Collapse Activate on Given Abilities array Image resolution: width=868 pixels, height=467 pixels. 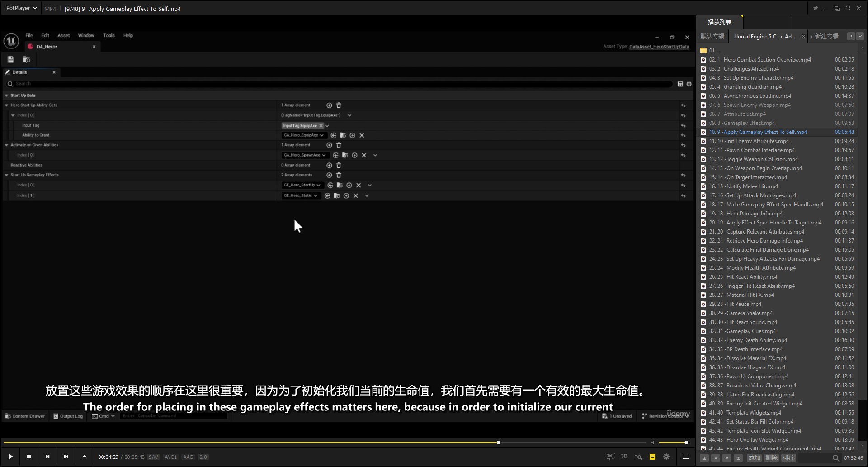click(x=6, y=145)
